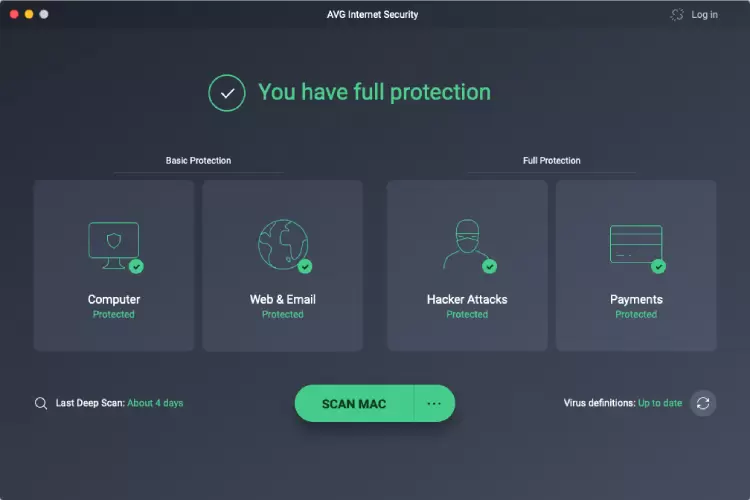This screenshot has height=500, width=750.
Task: Click the refresh virus definitions icon
Action: (703, 403)
